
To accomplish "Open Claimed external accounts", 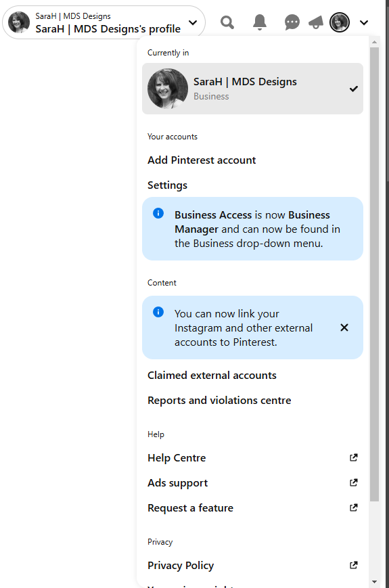I will click(212, 376).
